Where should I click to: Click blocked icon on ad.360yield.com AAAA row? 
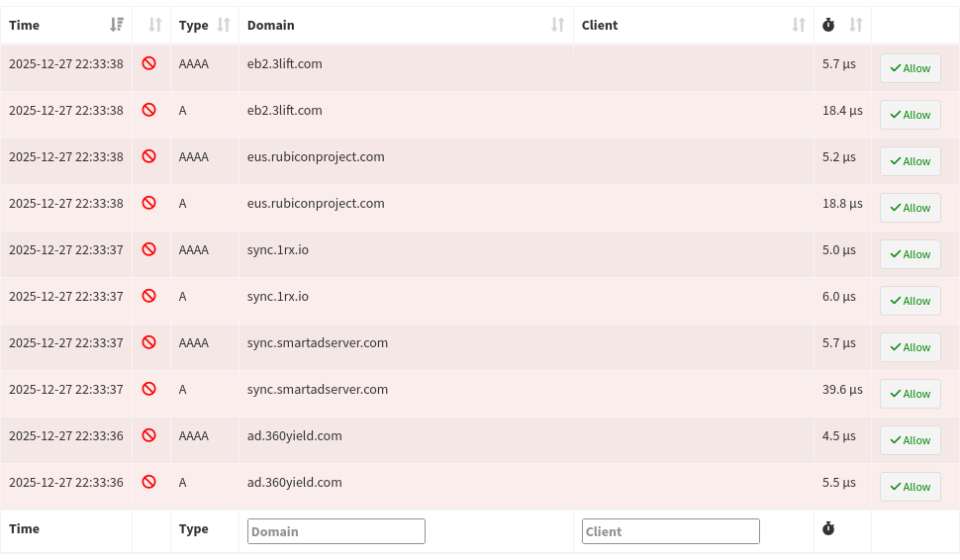pyautogui.click(x=149, y=435)
